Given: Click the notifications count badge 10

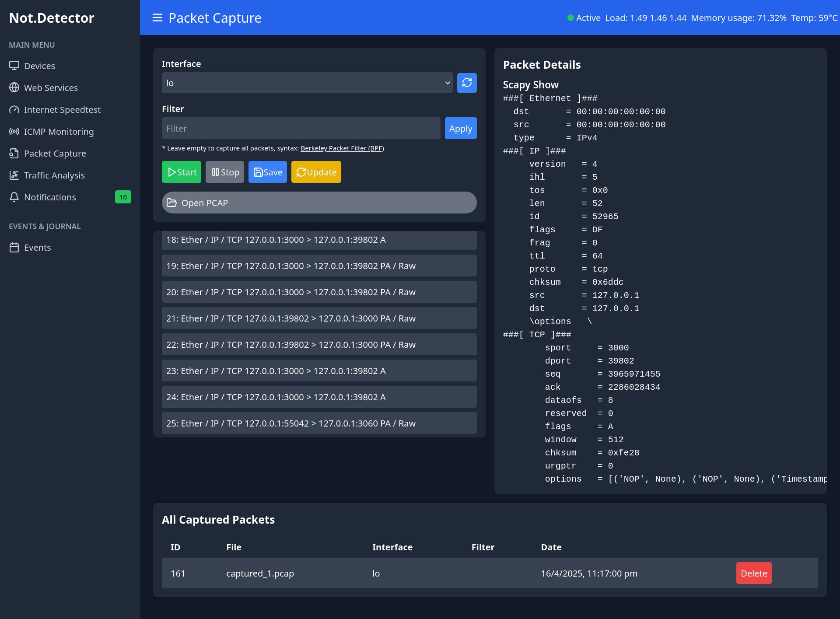Looking at the screenshot, I should (x=123, y=197).
